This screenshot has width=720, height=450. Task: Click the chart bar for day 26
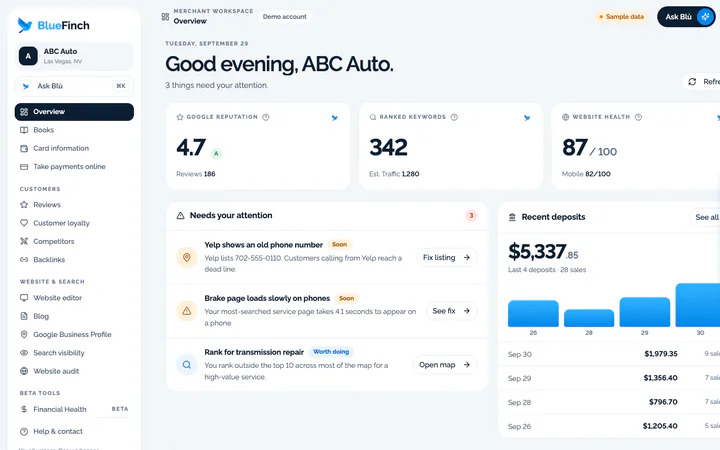pos(533,314)
